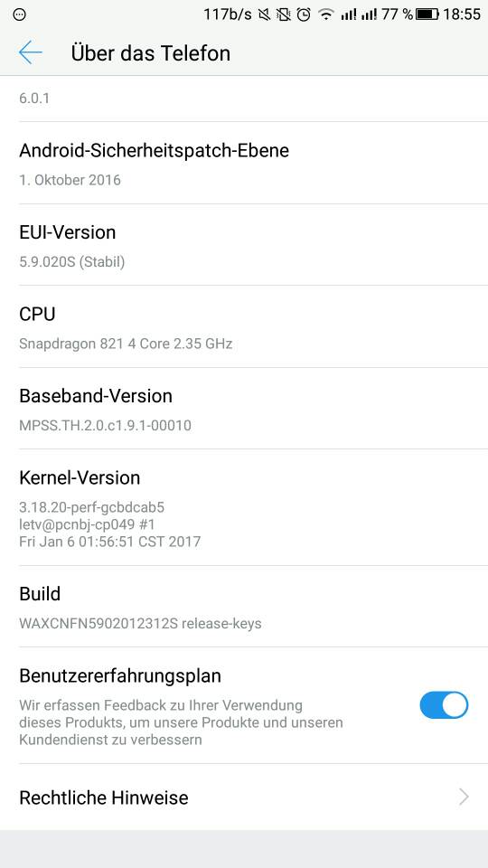Tap the battery status icon
The image size is (488, 868).
coord(427,14)
